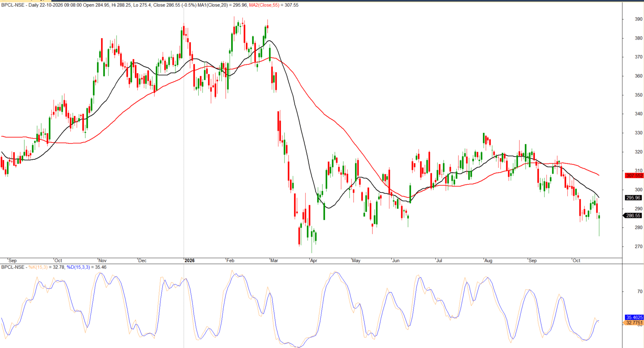The height and width of the screenshot is (348, 644).
Task: Click the Jul label on date axis
Action: [x=439, y=261]
